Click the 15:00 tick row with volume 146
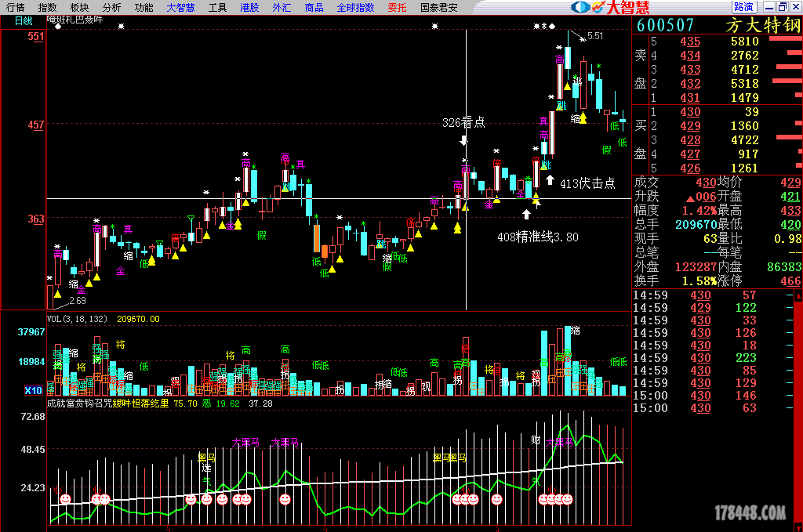 [714, 396]
